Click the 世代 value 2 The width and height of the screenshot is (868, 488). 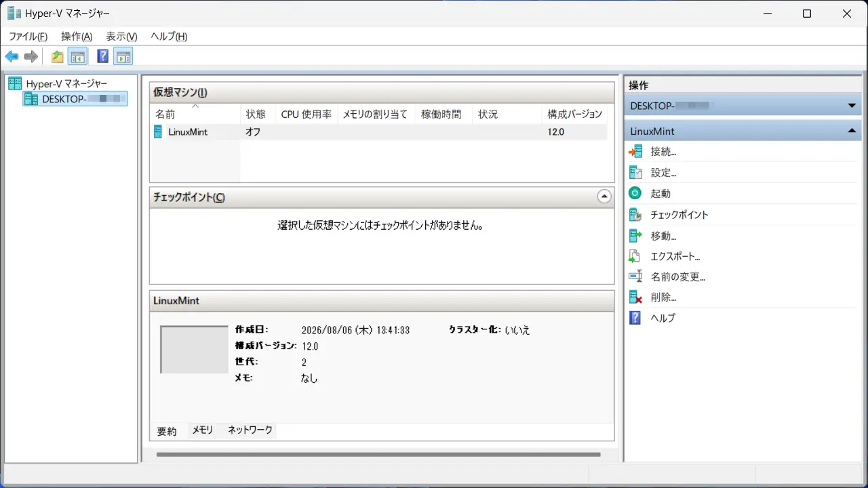click(304, 363)
